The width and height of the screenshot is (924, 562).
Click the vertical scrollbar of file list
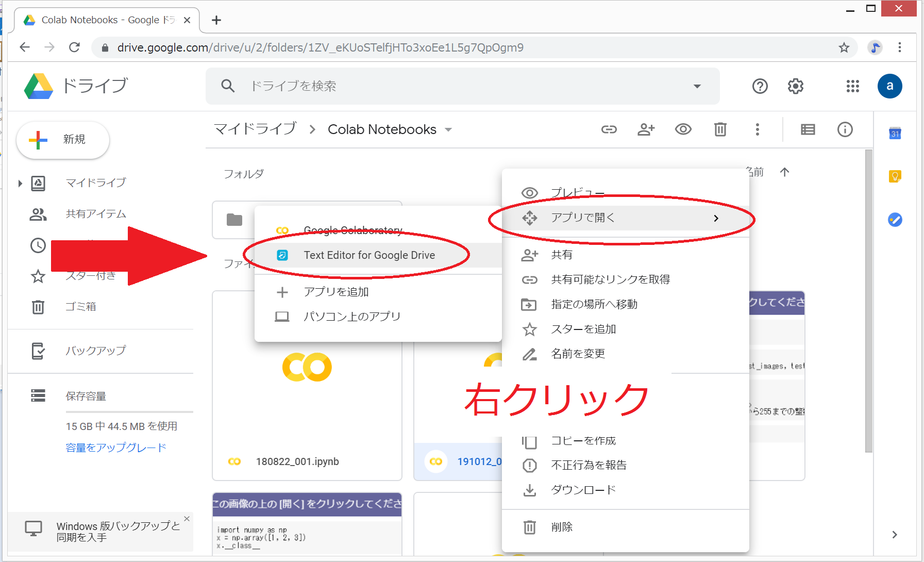868,299
